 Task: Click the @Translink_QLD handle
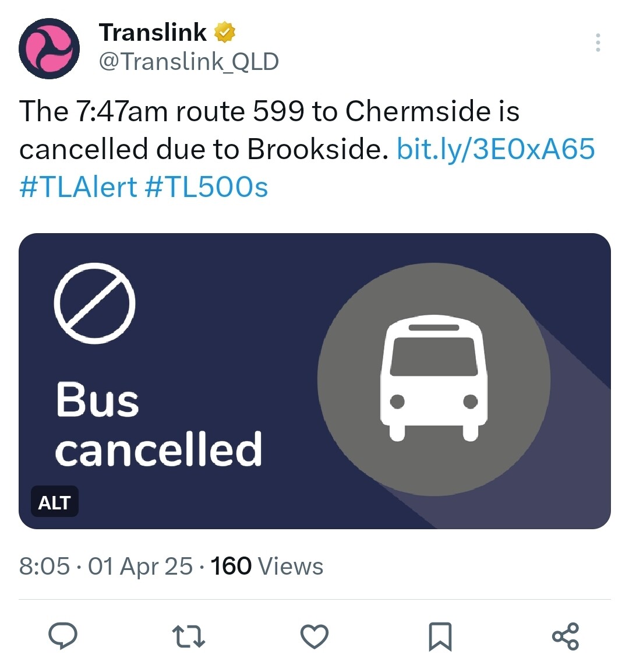(189, 61)
